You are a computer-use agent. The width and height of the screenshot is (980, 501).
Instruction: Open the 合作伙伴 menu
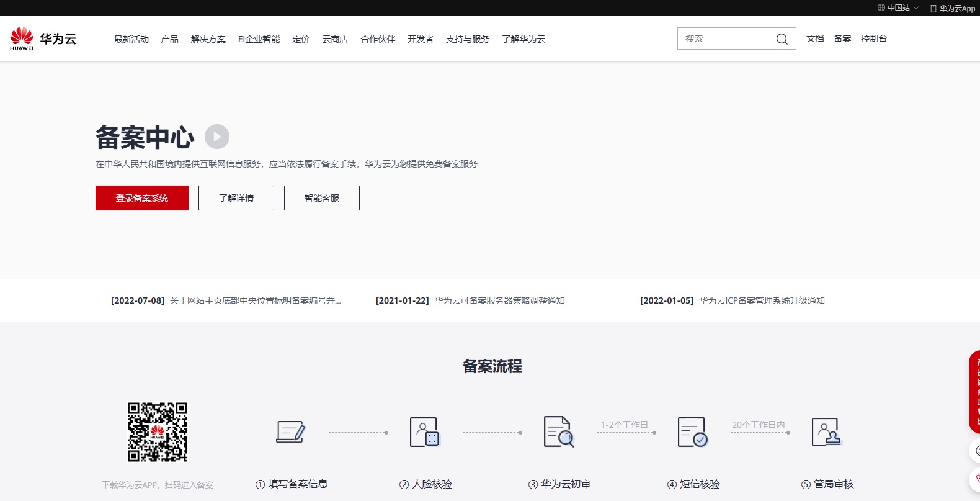378,39
